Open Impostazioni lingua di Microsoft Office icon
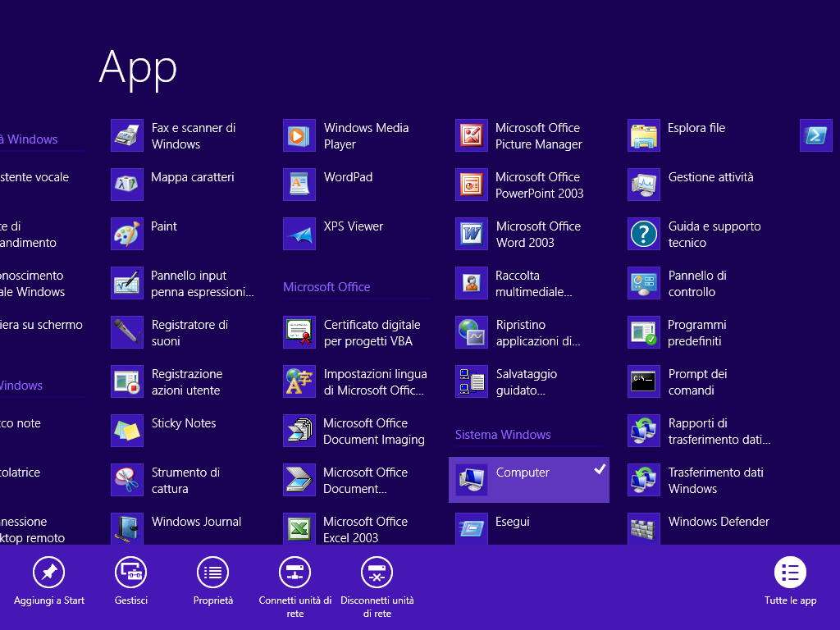840x630 pixels. pyautogui.click(x=299, y=382)
